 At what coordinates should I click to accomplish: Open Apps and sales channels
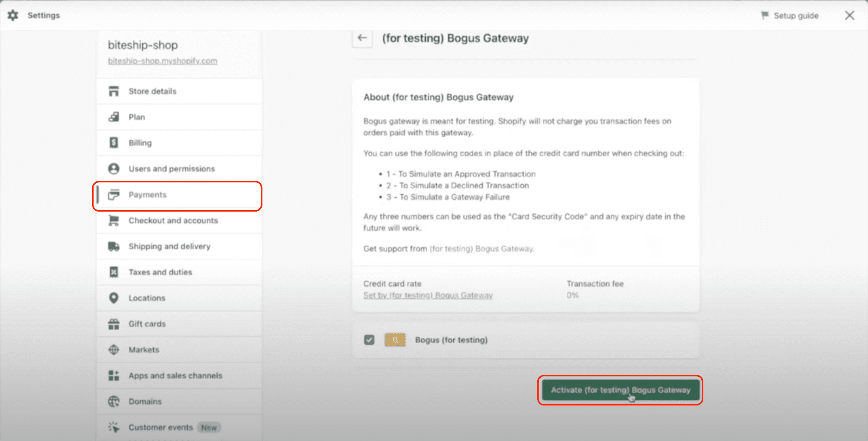coord(179,376)
